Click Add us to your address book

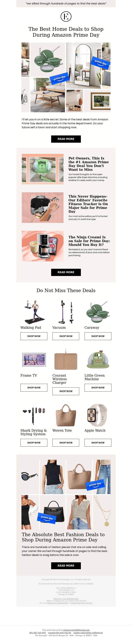[66, 598]
